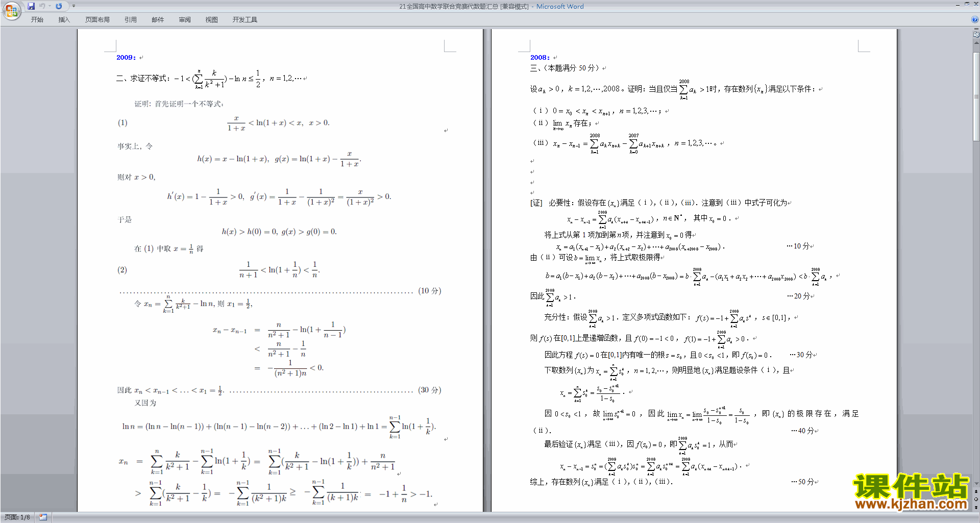Open the 邮件 ribbon tab
Screen dimensions: 980x523
coord(158,19)
